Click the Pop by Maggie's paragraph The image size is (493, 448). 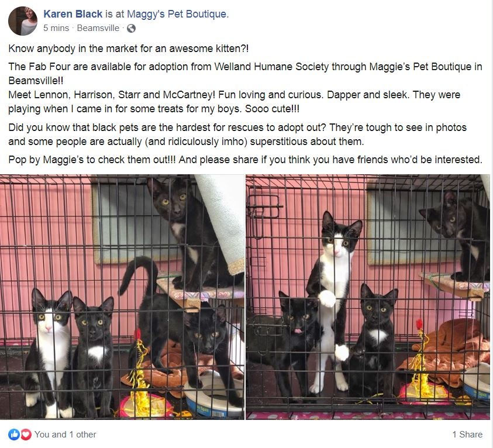245,160
